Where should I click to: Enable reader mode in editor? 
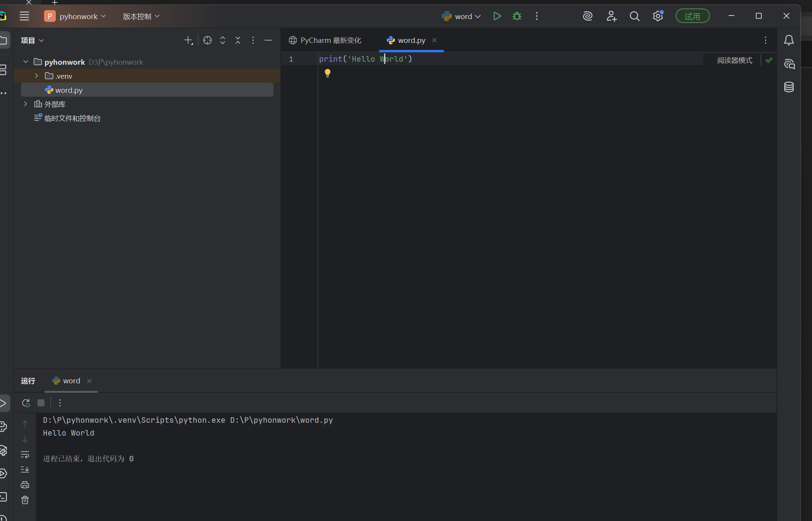[734, 60]
